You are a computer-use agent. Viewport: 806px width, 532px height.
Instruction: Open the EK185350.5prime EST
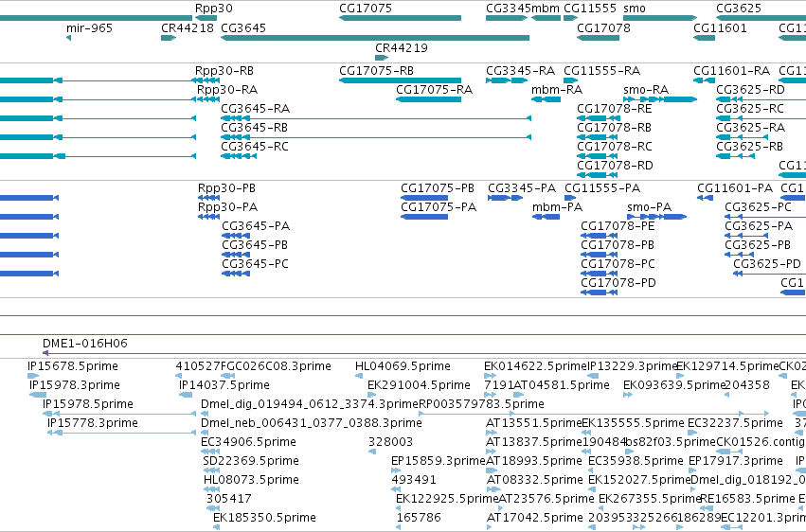click(216, 527)
